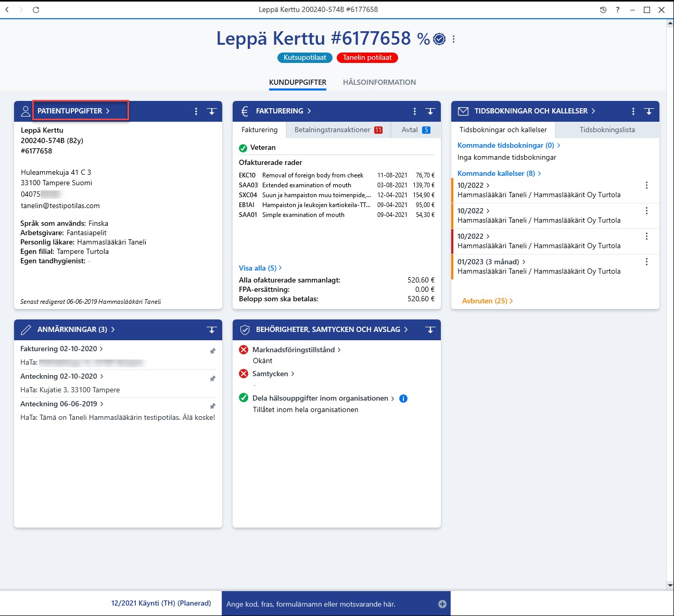Click the green check beside Veteran
674x616 pixels.
243,148
